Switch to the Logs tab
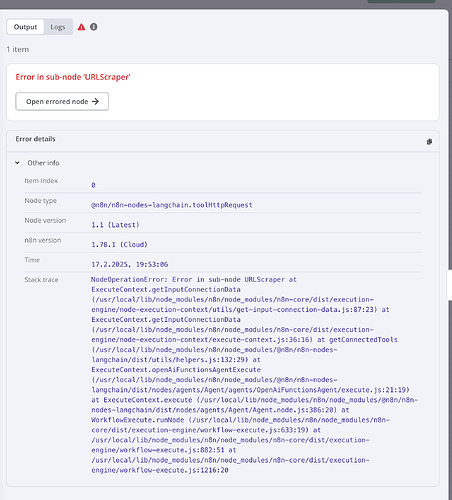The width and height of the screenshot is (452, 500). coord(58,27)
